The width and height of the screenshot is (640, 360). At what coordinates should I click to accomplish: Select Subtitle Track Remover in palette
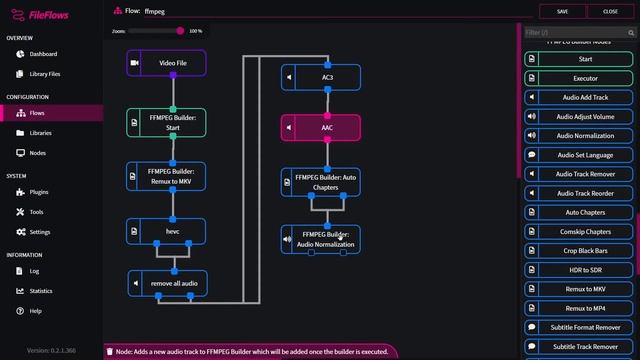(x=579, y=347)
